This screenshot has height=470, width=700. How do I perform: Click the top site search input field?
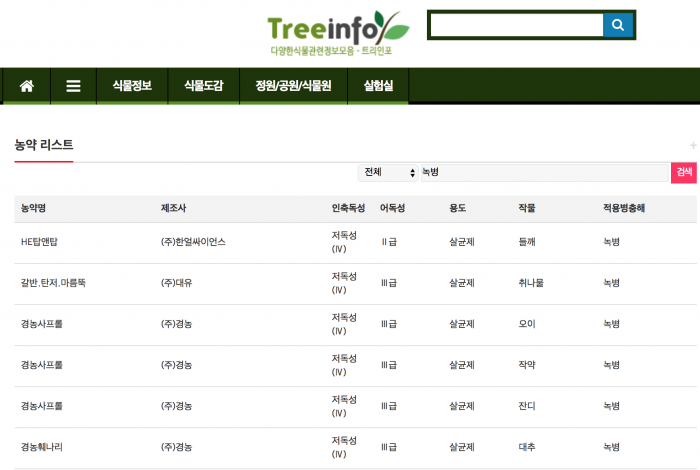tap(516, 25)
